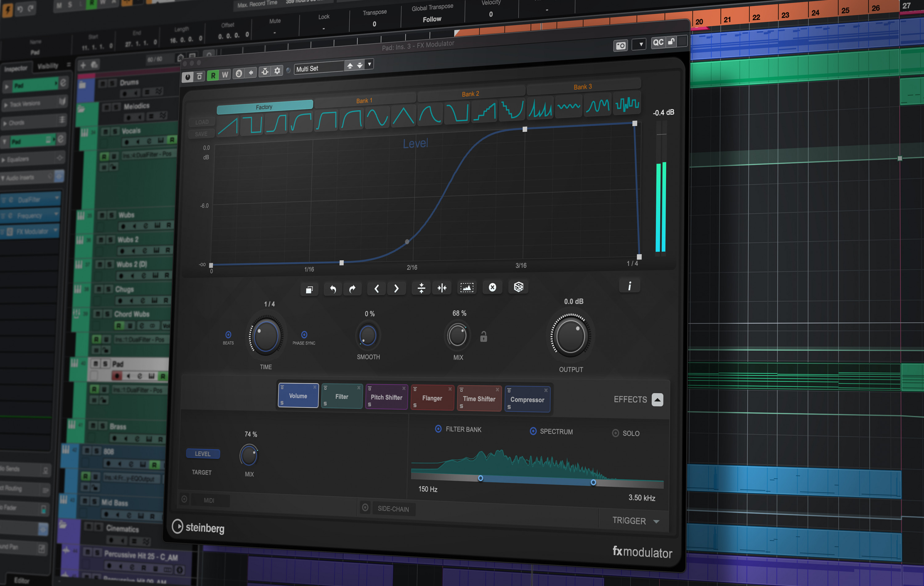The width and height of the screenshot is (924, 586).
Task: Select the Factory curves tab
Action: point(265,107)
